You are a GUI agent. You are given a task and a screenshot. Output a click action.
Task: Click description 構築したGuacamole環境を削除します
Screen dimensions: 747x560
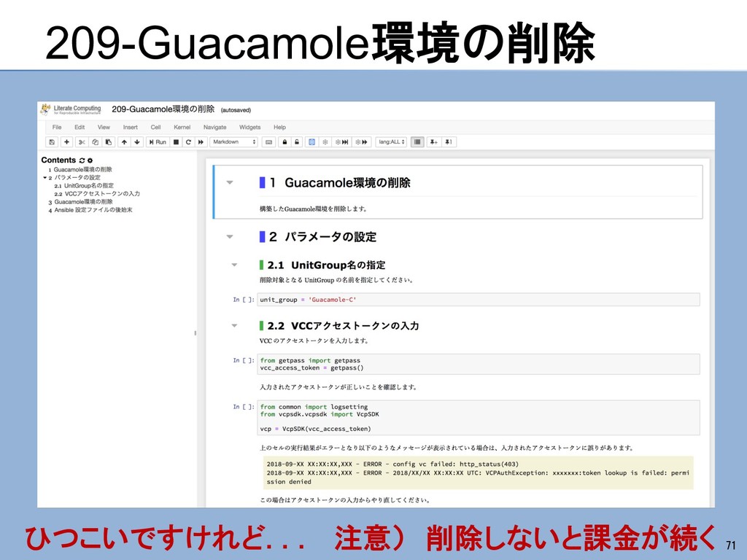pos(313,209)
